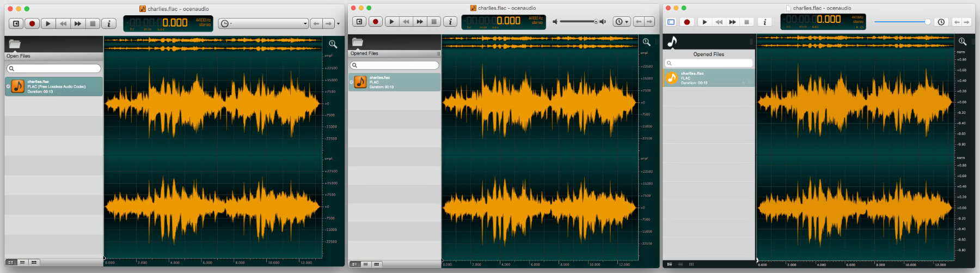Mute using speaker icon in middle window
This screenshot has width=980, height=273.
pos(555,22)
